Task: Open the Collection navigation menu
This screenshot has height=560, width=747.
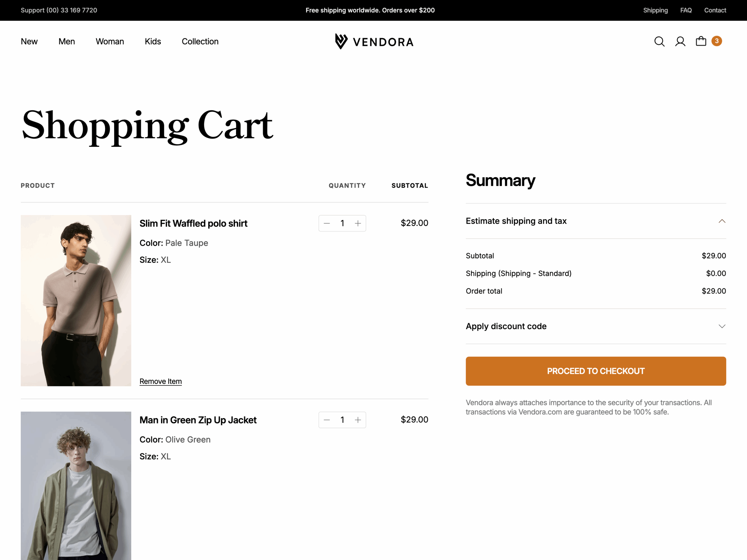Action: click(200, 41)
